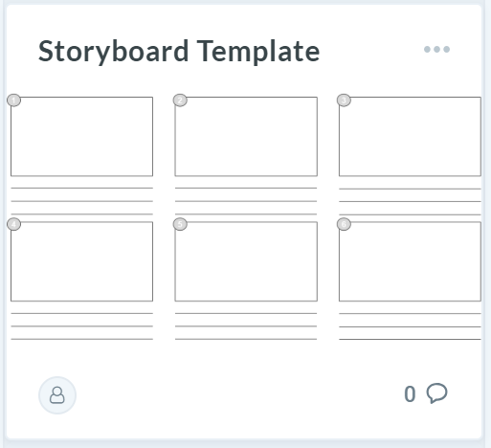Click caption lines under panel 1
This screenshot has height=448, width=491.
click(82, 201)
